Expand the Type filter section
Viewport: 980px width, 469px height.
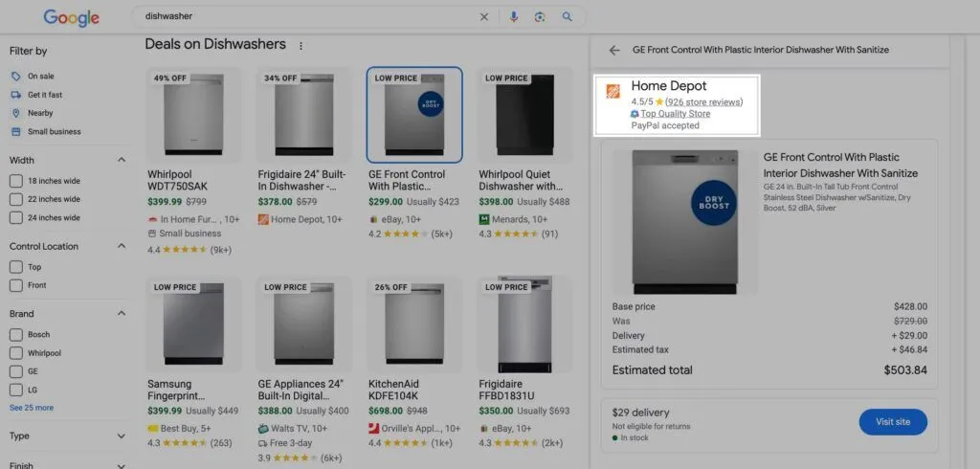[x=122, y=436]
